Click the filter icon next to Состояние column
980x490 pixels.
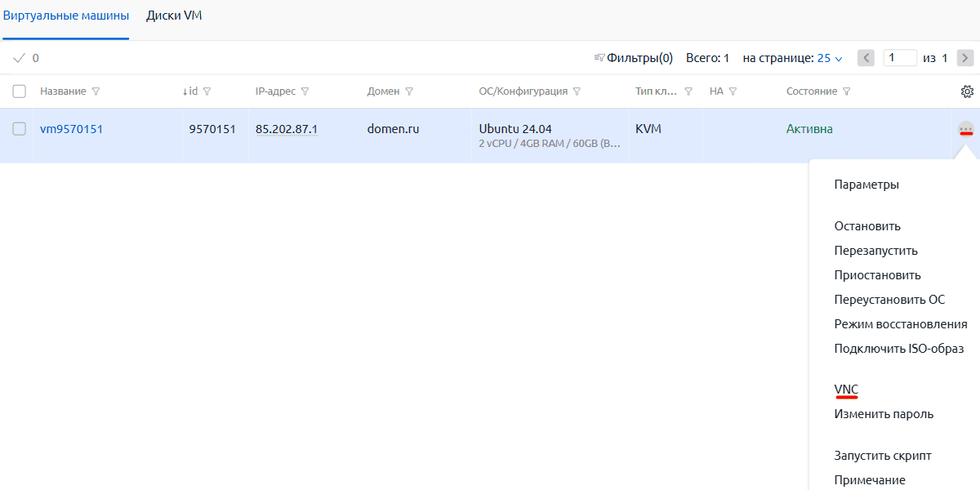click(846, 91)
